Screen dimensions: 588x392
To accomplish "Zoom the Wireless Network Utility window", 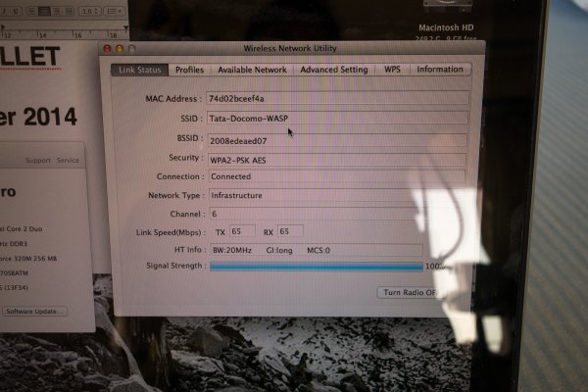I will pos(132,49).
